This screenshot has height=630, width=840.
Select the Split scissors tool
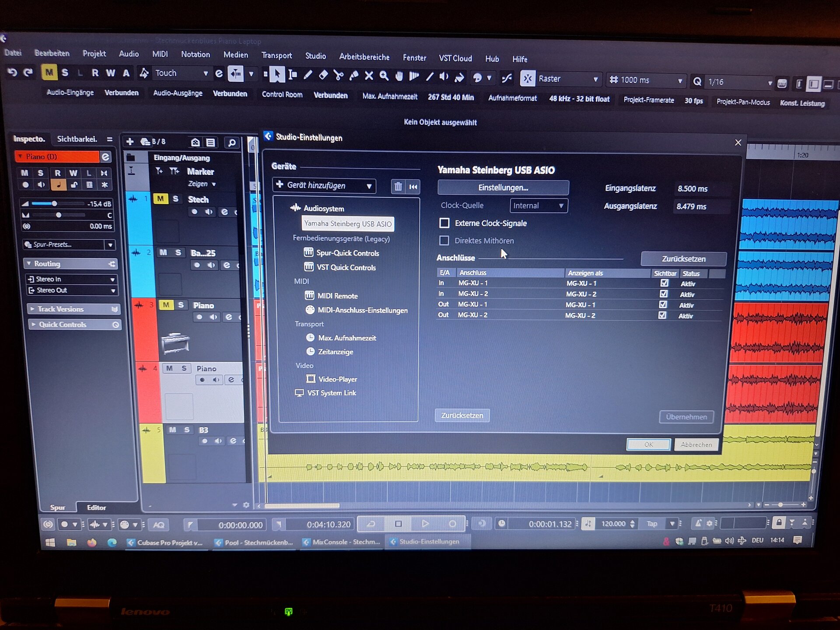(x=338, y=76)
